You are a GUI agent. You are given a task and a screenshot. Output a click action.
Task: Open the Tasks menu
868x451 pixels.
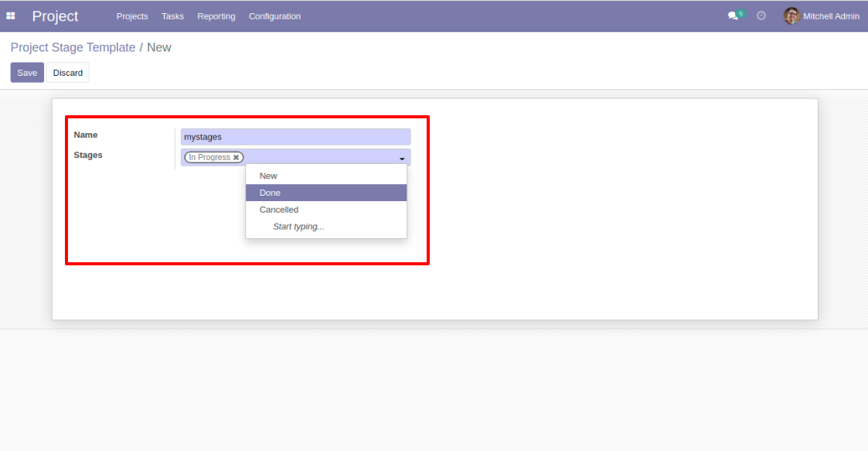tap(172, 16)
